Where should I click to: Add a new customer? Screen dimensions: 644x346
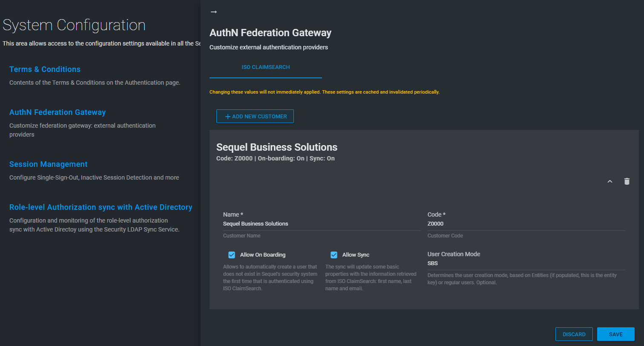(255, 116)
